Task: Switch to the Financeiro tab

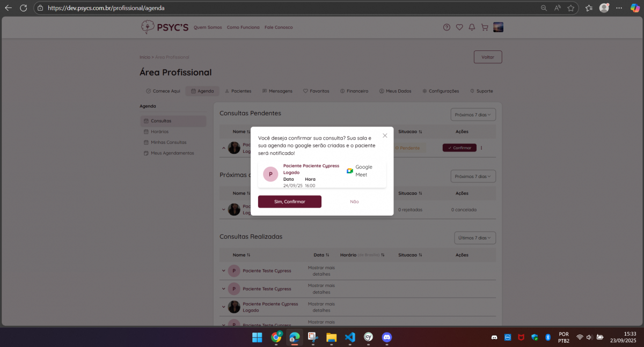Action: pyautogui.click(x=354, y=91)
